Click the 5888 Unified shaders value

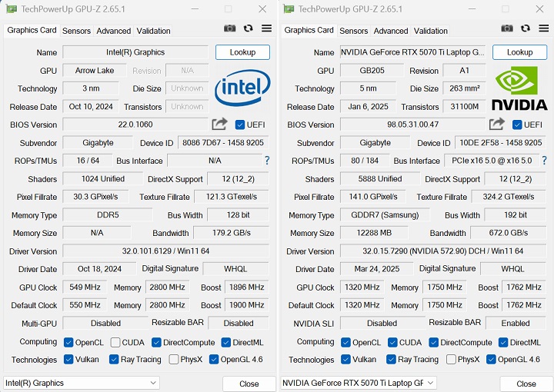(380, 178)
